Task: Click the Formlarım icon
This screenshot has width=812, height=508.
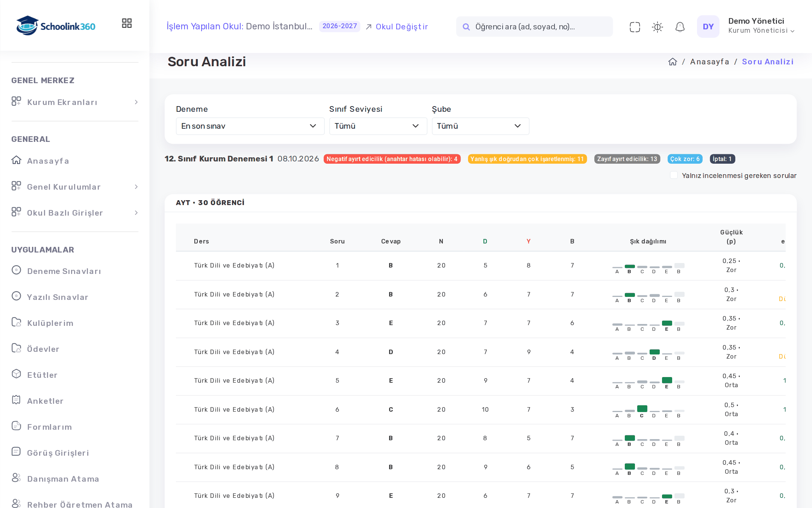Action: [x=16, y=426]
